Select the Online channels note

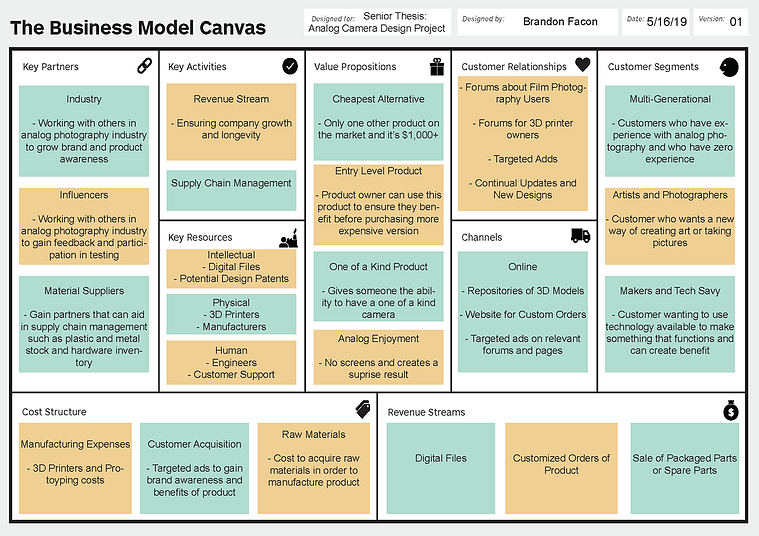[523, 312]
